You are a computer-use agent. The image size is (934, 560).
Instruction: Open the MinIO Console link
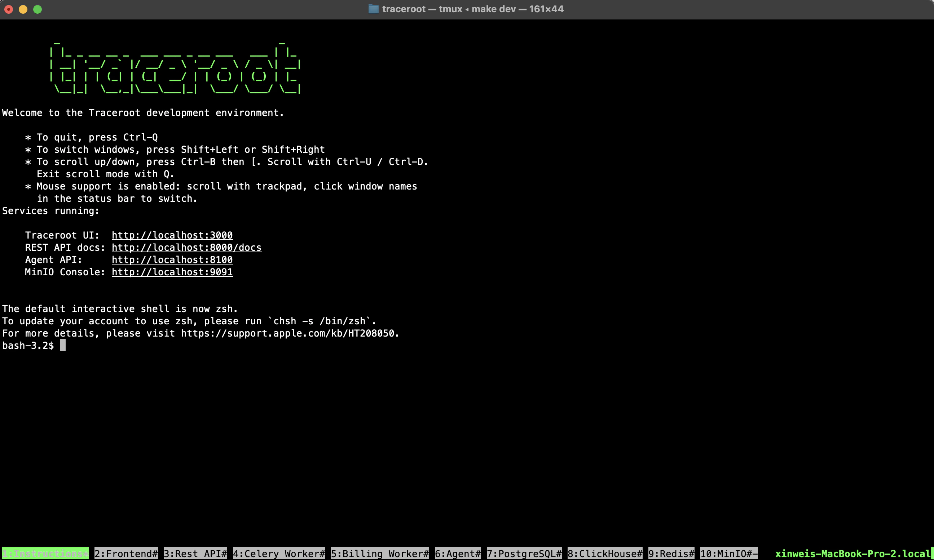(172, 272)
